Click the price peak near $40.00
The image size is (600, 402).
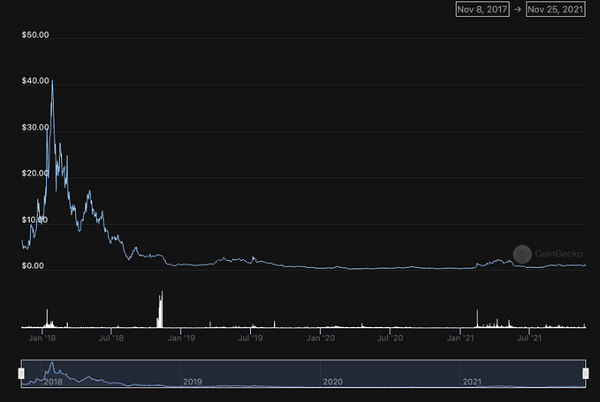52,80
